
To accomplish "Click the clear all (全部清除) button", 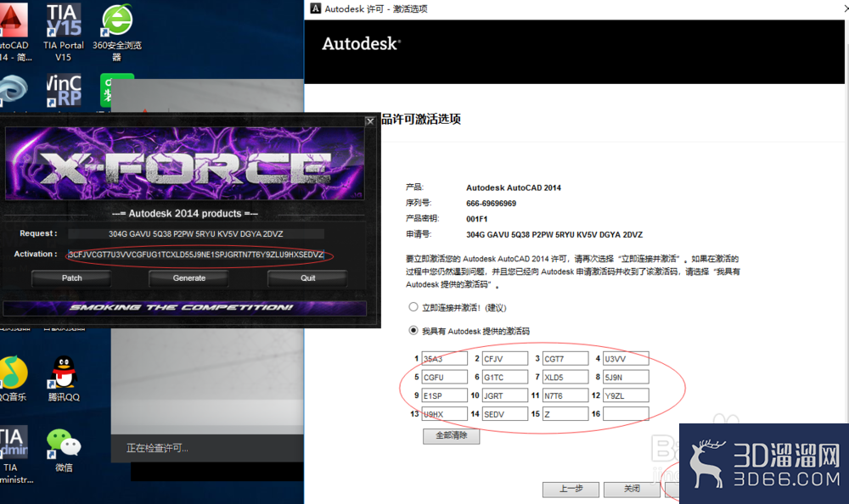I will pos(451,436).
